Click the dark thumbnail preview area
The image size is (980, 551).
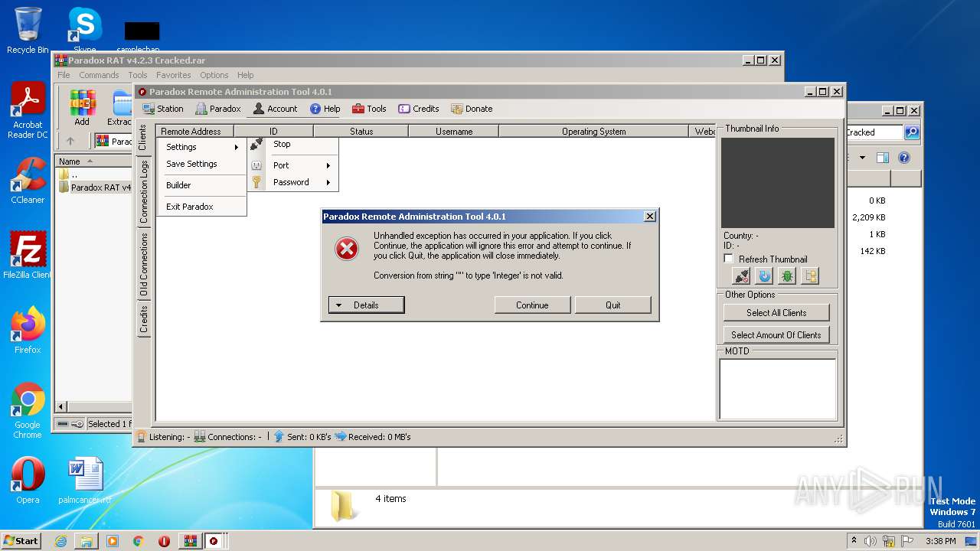point(778,183)
